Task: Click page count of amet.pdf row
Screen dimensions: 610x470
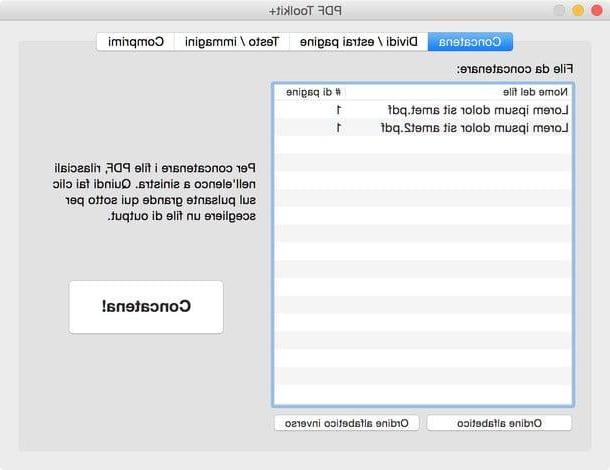Action: pyautogui.click(x=339, y=110)
